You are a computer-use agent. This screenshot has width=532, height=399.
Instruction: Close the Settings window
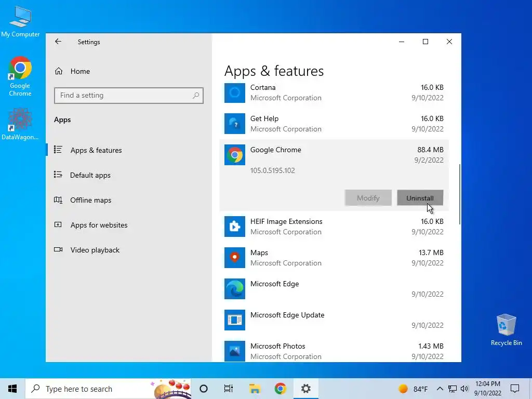(x=449, y=42)
